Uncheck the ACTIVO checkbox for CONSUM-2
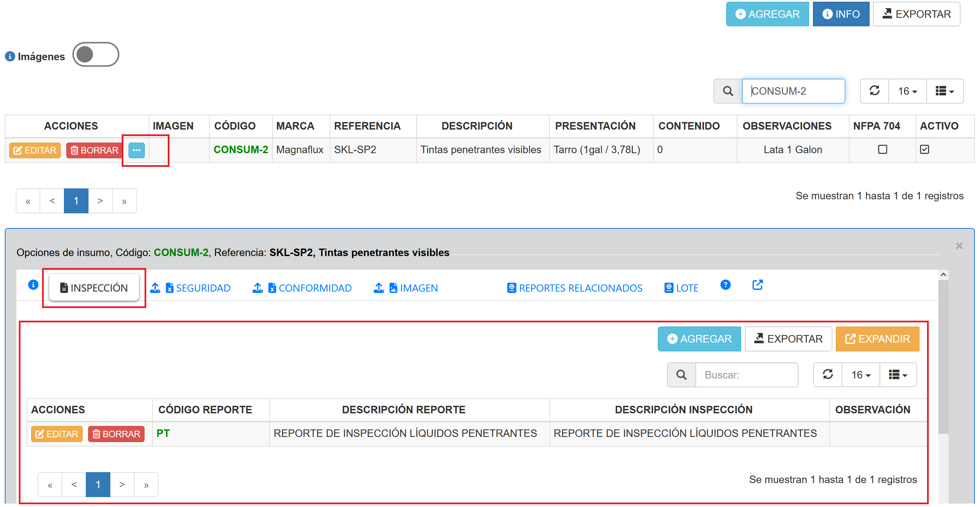The image size is (980, 507). [x=924, y=149]
